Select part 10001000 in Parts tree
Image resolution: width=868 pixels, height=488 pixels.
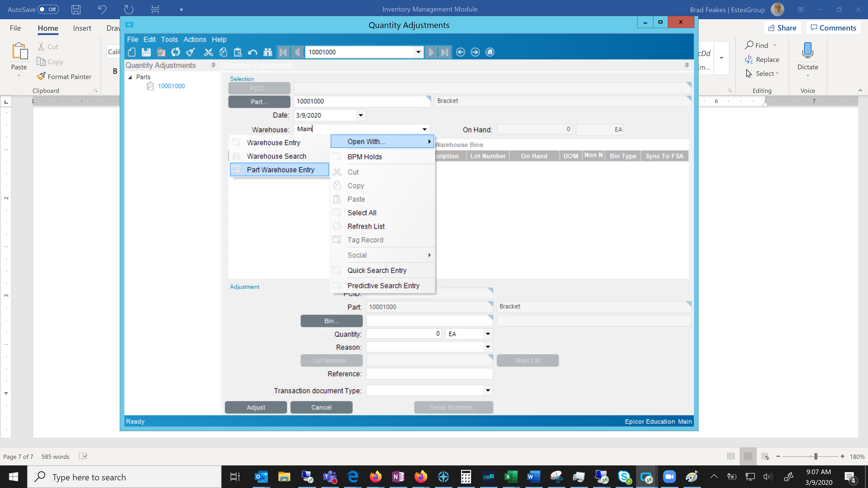(x=171, y=86)
